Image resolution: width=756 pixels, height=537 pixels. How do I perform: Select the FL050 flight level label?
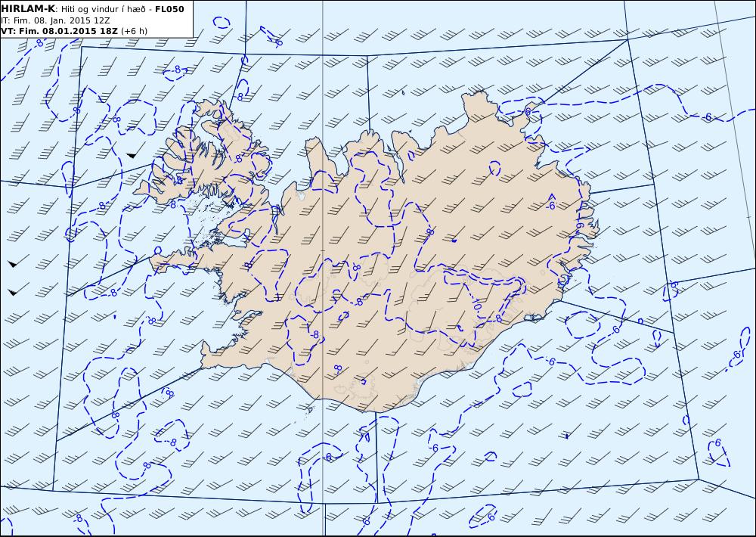point(169,8)
